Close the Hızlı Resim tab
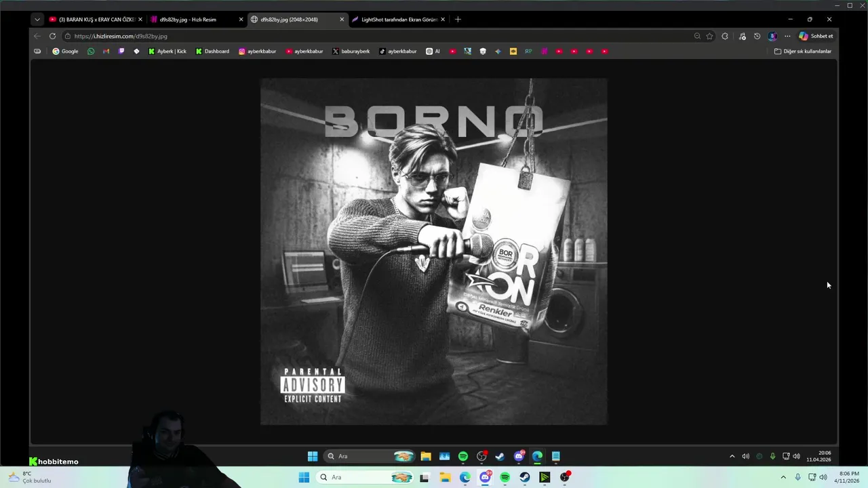This screenshot has height=488, width=868. click(241, 20)
